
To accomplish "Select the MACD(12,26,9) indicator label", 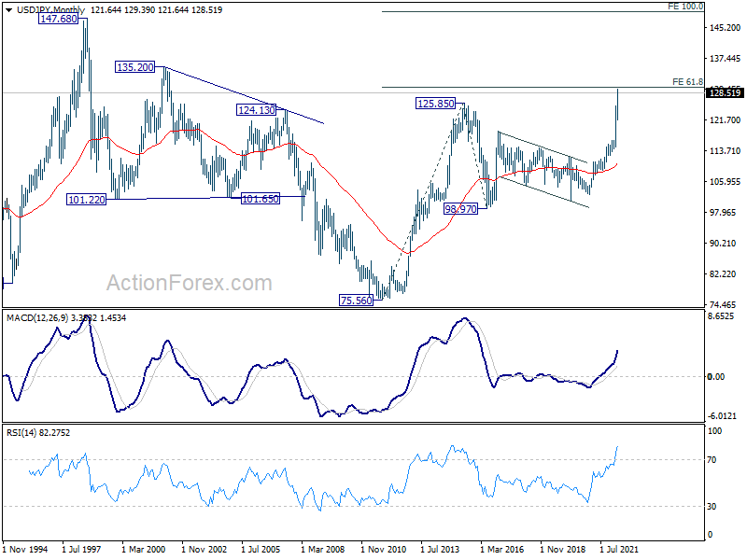I will tap(37, 317).
